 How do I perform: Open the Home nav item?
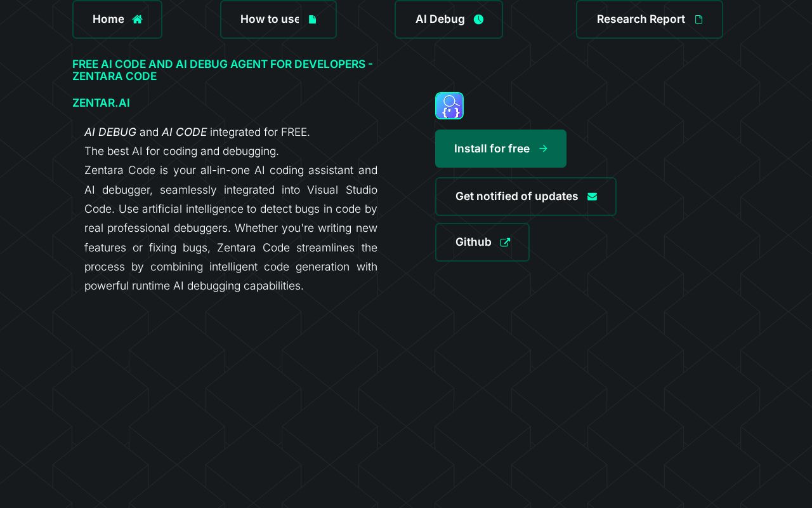(117, 19)
